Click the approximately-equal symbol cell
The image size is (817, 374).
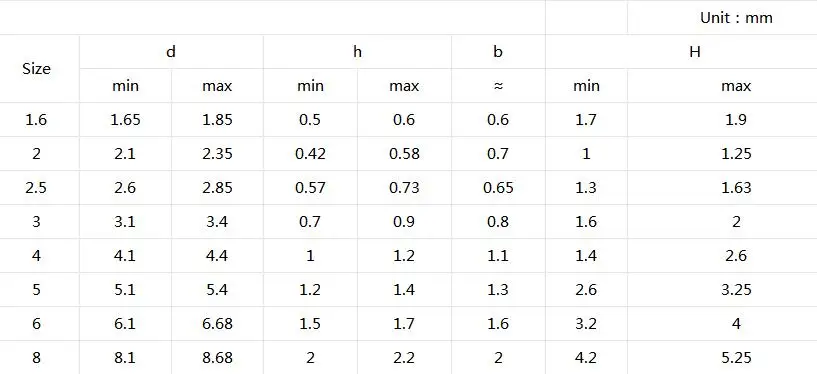[498, 86]
